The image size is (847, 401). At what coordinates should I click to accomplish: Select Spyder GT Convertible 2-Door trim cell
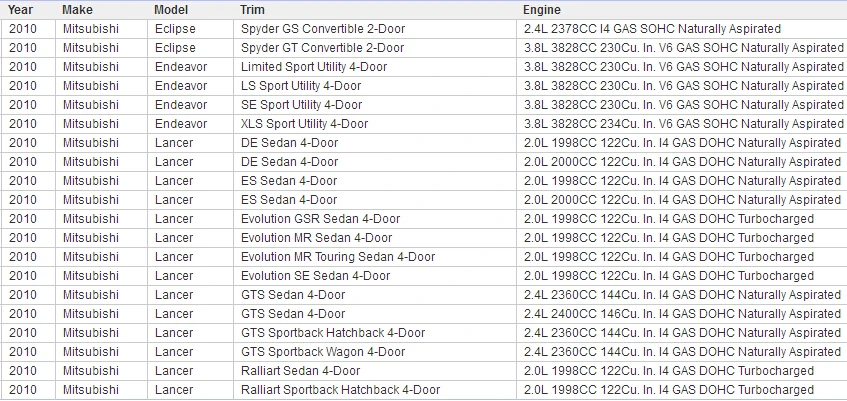375,48
